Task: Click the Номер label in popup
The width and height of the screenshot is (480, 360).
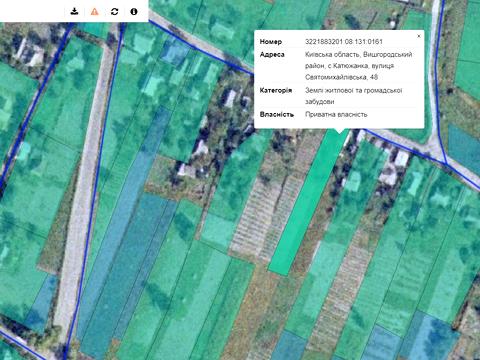Action: point(271,42)
